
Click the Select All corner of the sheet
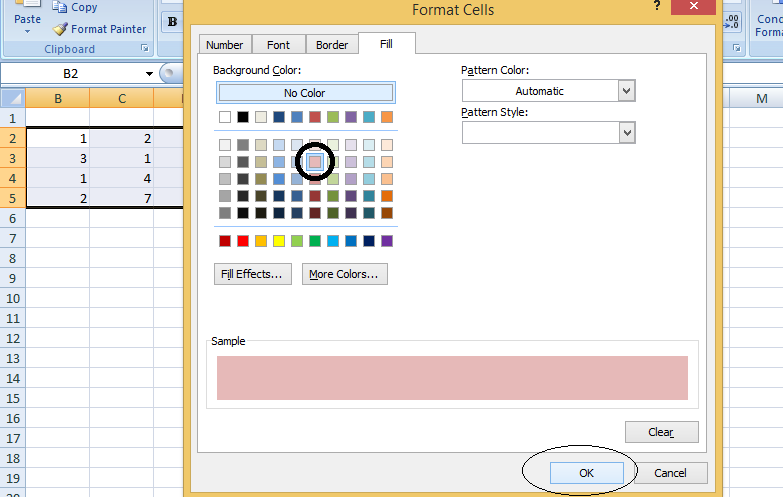(x=12, y=98)
